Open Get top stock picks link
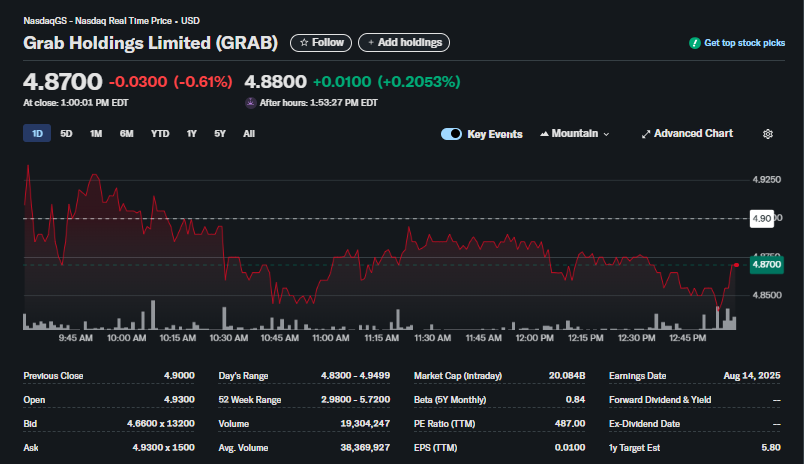The image size is (804, 464). click(x=744, y=43)
